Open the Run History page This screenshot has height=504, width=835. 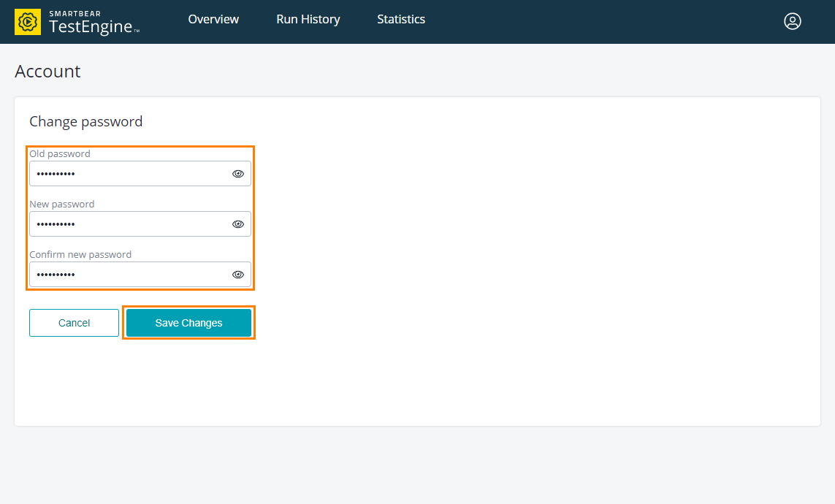[x=308, y=20]
